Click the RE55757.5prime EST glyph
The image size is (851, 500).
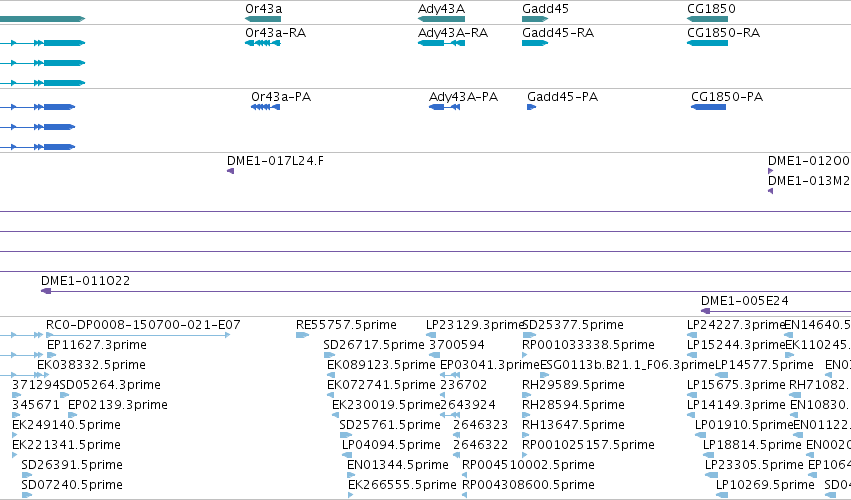pos(302,335)
